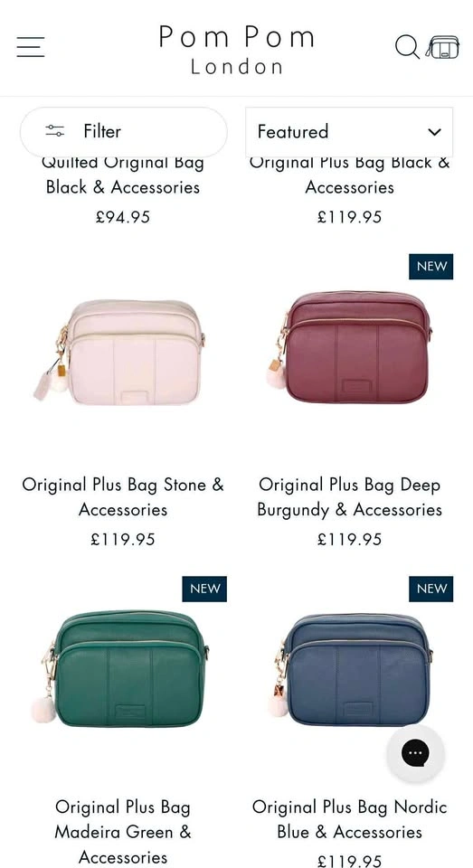473x868 pixels.
Task: Click the filter sliders icon
Action: click(55, 131)
